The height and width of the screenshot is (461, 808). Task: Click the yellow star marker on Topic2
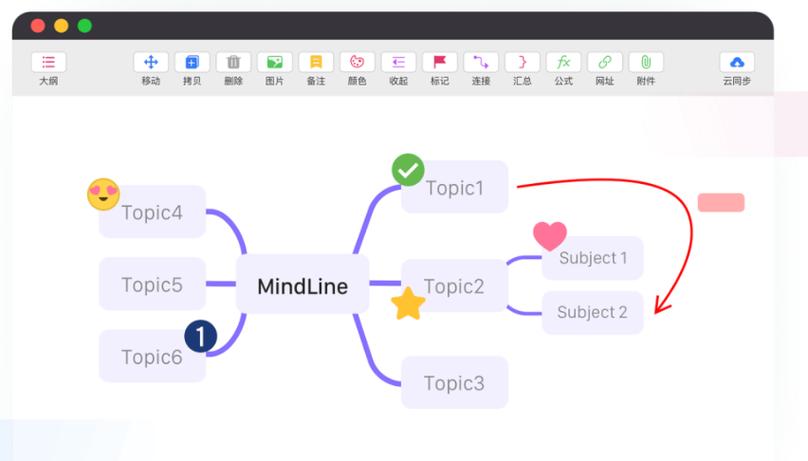(408, 304)
